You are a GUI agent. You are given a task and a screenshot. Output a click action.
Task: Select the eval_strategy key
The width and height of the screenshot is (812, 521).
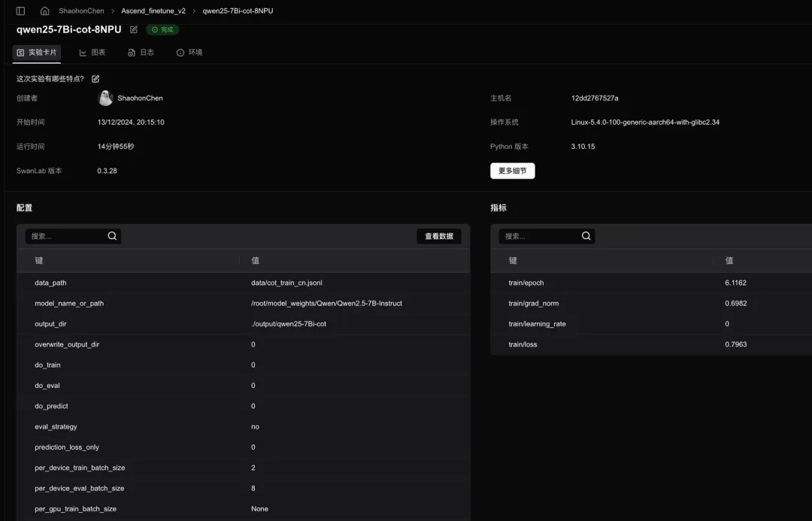pyautogui.click(x=56, y=427)
